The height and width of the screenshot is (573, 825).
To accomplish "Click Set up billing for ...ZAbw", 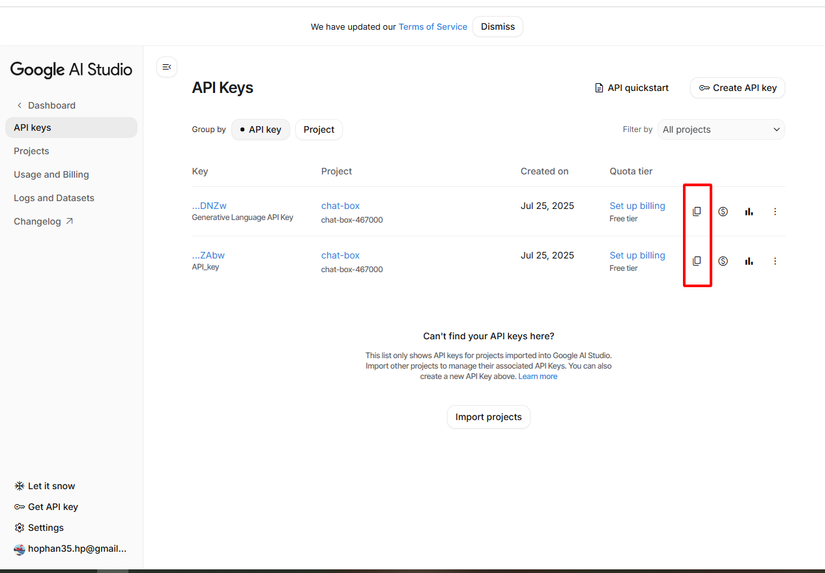I will point(637,255).
